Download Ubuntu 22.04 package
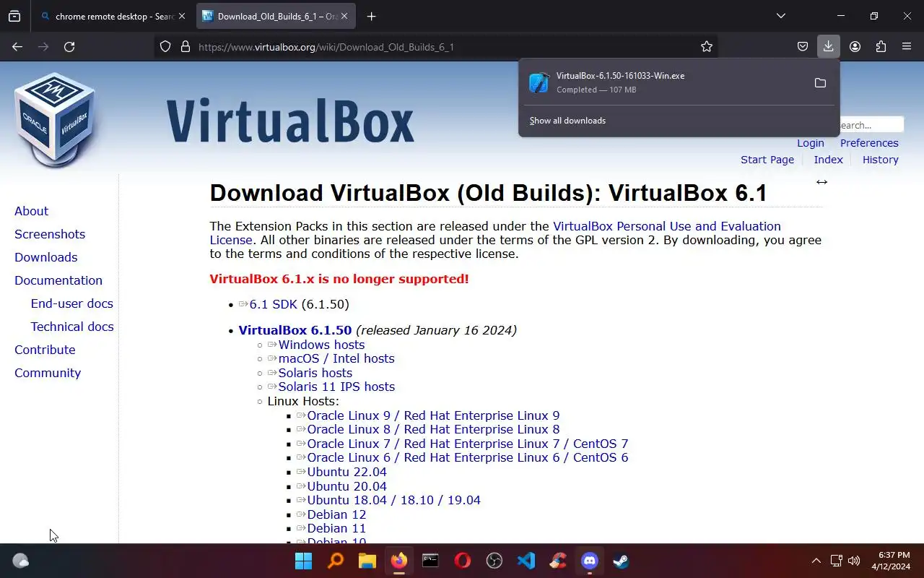 [347, 472]
